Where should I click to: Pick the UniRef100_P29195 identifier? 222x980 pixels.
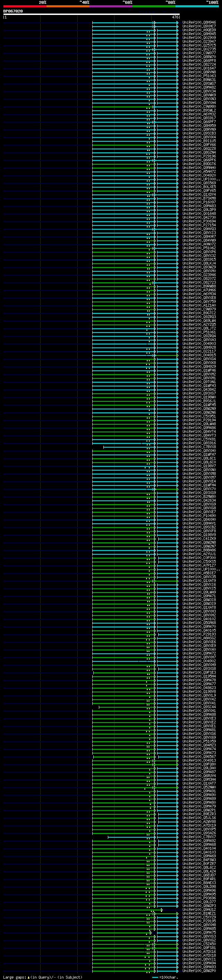(199, 921)
